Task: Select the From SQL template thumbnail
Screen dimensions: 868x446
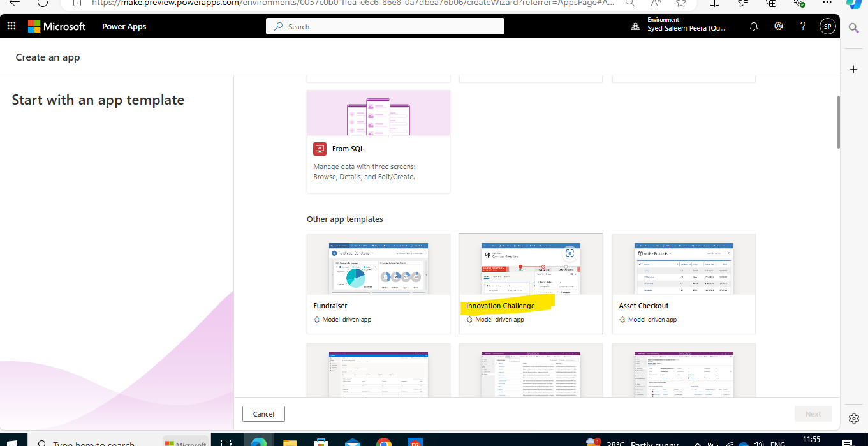Action: [378, 113]
